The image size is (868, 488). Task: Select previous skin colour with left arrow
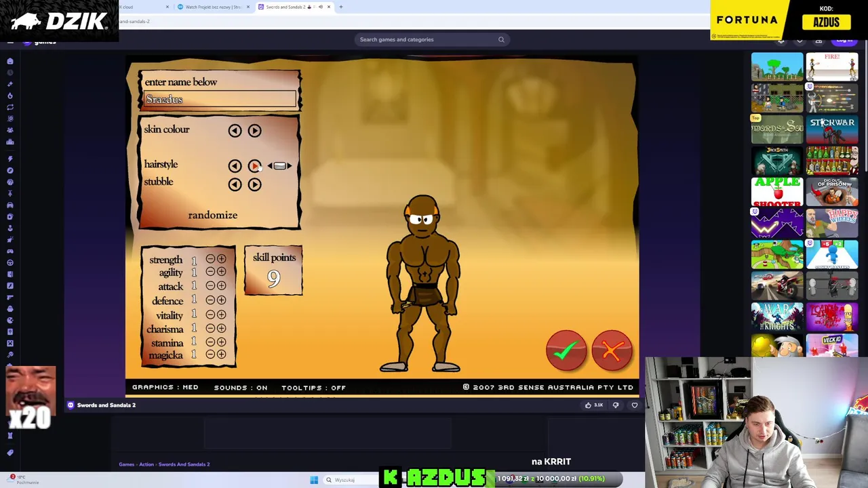coord(235,130)
